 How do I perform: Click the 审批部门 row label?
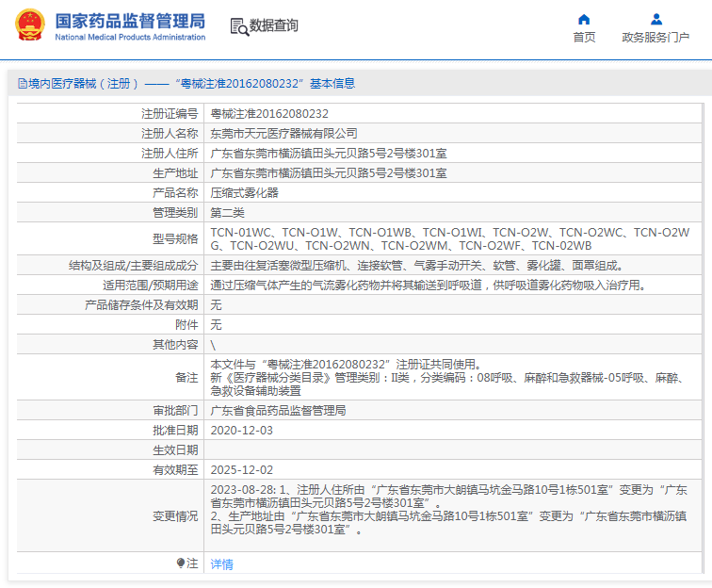tap(175, 411)
